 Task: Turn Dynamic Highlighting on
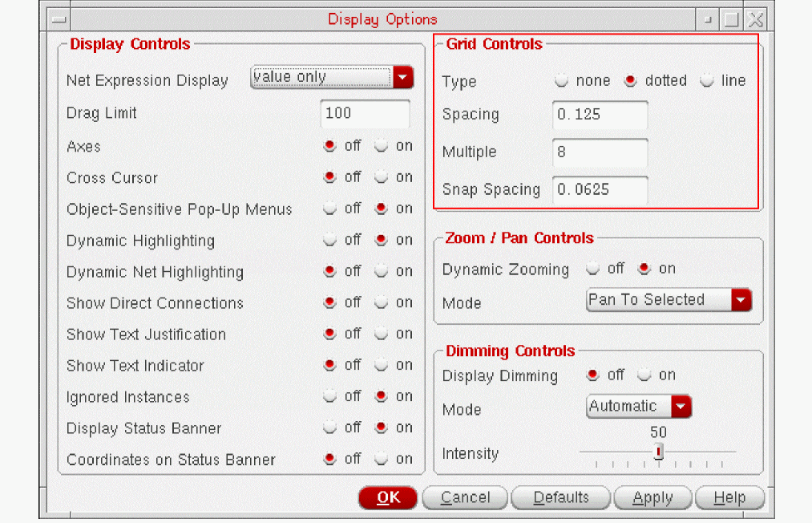pos(381,240)
